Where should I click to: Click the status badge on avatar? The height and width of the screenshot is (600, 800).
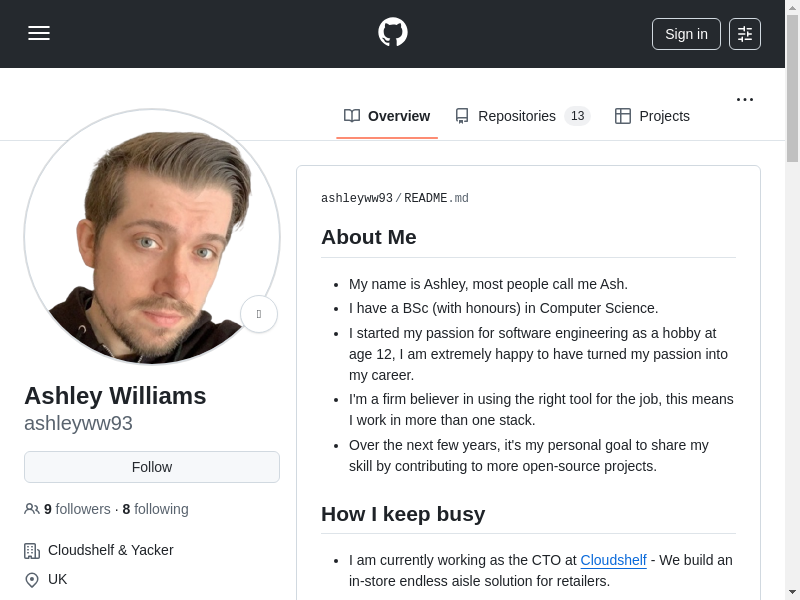click(x=259, y=314)
